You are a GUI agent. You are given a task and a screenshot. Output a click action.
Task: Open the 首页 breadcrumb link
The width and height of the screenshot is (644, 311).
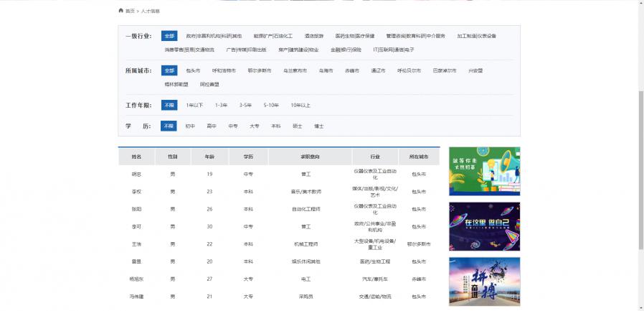point(130,11)
